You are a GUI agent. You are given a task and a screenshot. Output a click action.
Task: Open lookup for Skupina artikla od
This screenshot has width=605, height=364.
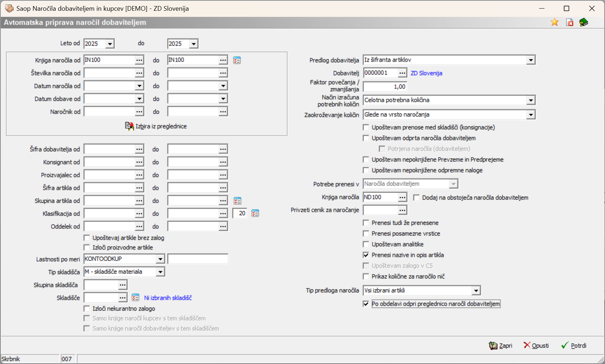139,201
